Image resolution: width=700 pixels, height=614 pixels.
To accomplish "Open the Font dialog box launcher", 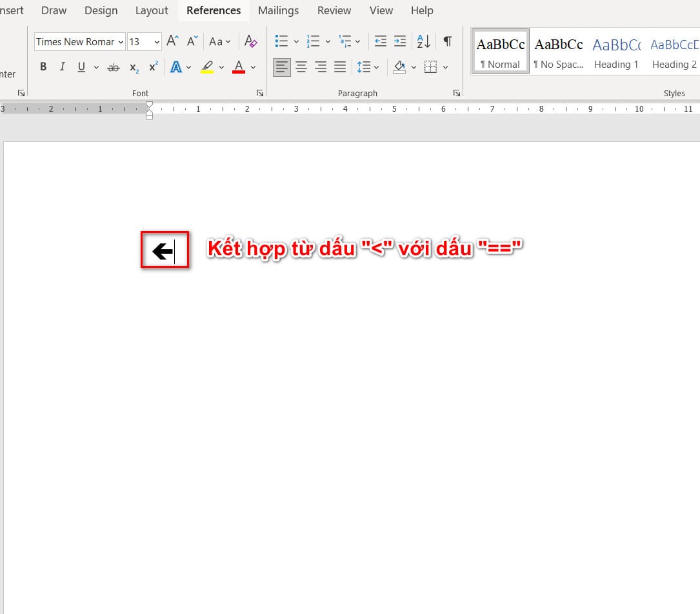I will [259, 93].
